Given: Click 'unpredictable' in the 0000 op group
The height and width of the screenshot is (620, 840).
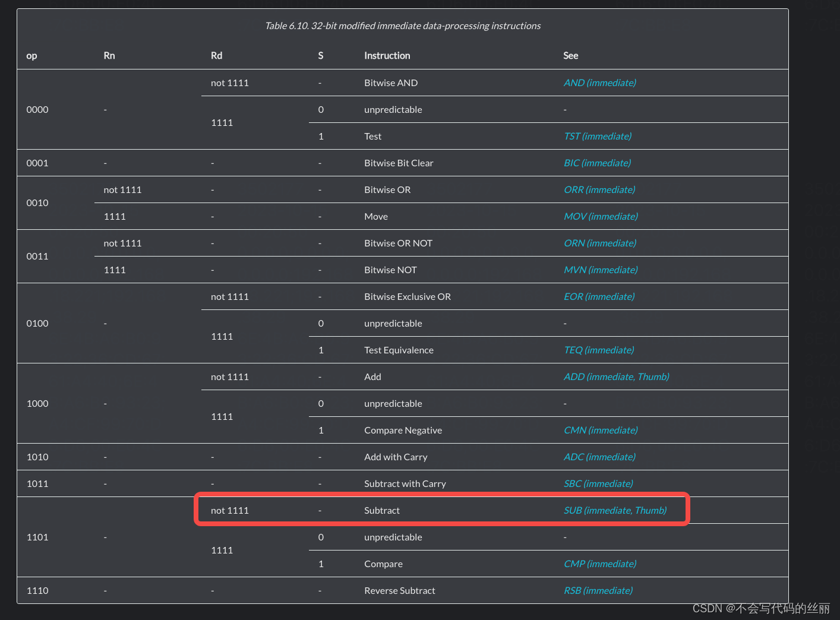Looking at the screenshot, I should (393, 110).
